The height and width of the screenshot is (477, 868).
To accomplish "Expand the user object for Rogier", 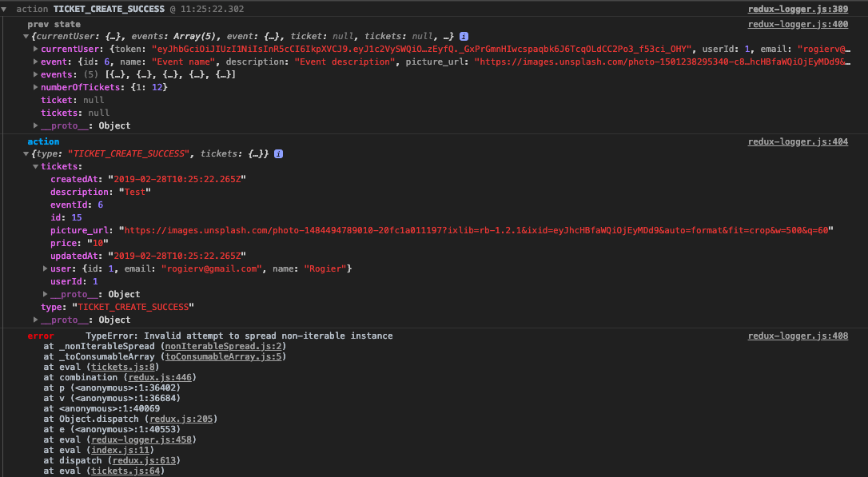I will (46, 268).
